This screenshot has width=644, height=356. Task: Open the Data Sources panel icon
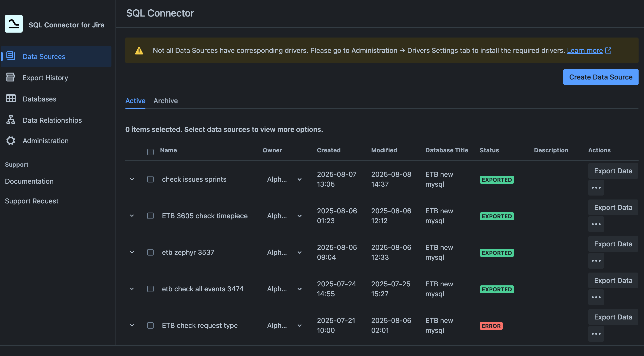tap(11, 56)
